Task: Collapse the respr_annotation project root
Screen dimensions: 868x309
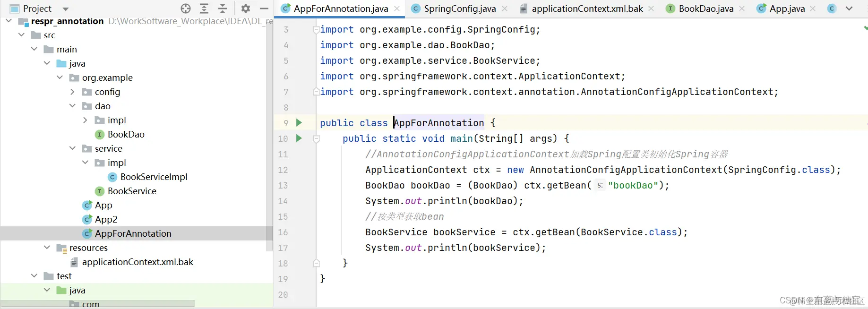Action: pos(9,21)
